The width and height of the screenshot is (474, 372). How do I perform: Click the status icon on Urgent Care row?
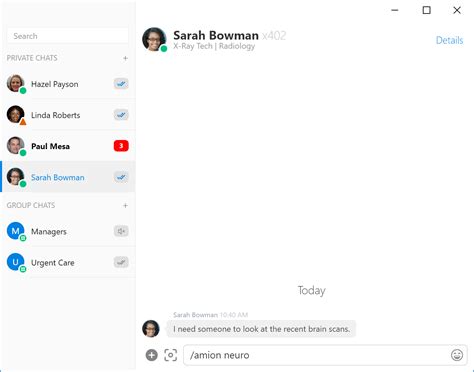[121, 262]
